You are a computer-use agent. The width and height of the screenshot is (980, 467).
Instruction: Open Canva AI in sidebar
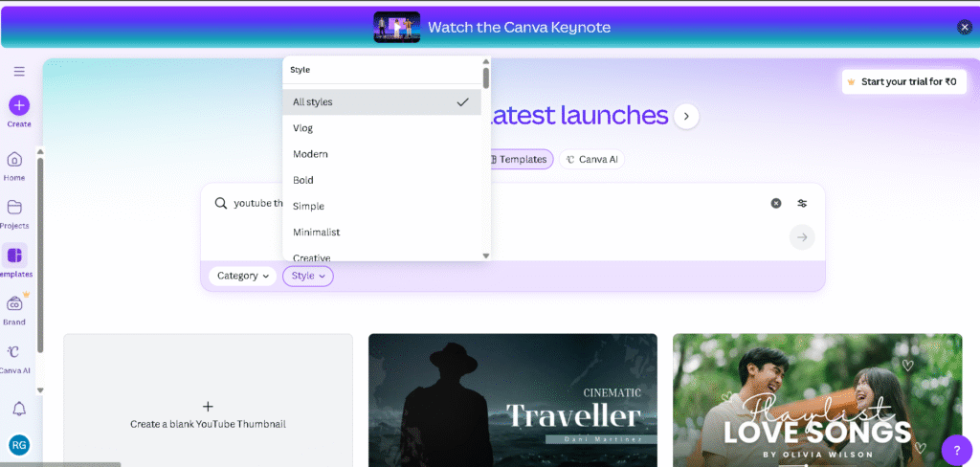click(14, 352)
